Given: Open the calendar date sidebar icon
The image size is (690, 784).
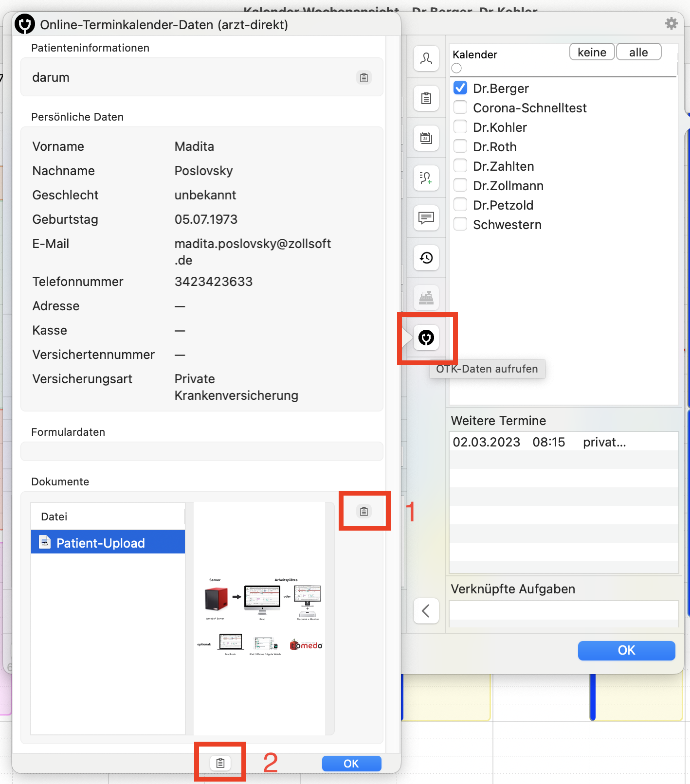Looking at the screenshot, I should point(426,139).
